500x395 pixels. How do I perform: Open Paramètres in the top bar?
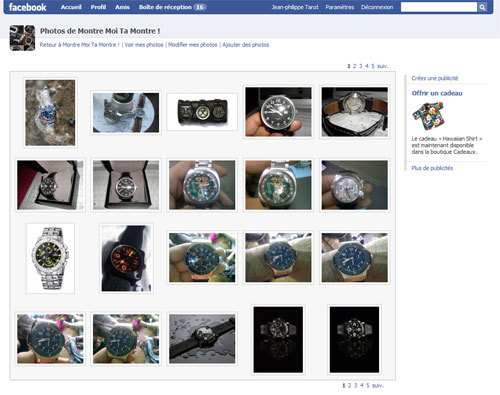pos(340,7)
